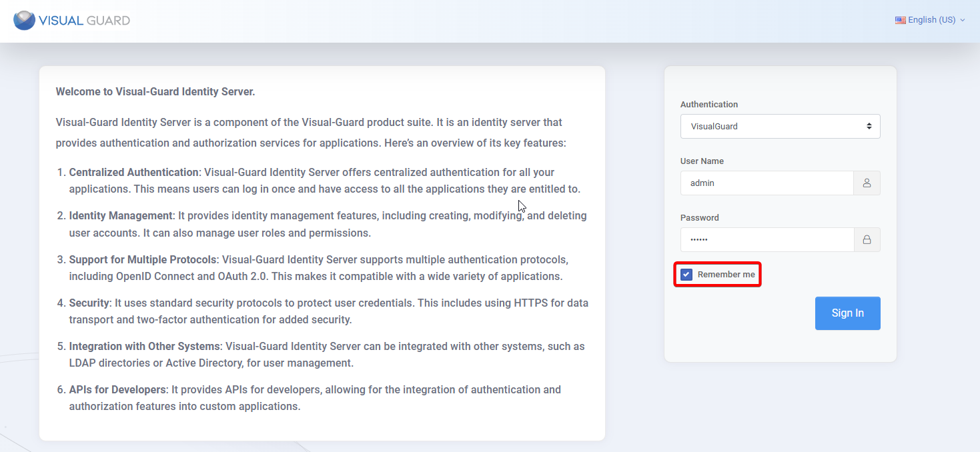Click the Visual Guard globe logo
This screenshot has width=980, height=452.
pyautogui.click(x=24, y=20)
